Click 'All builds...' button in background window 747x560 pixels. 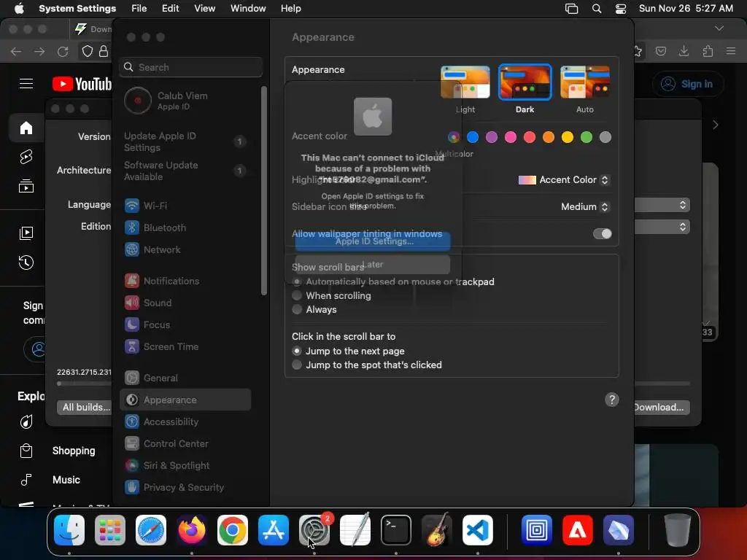(85, 407)
